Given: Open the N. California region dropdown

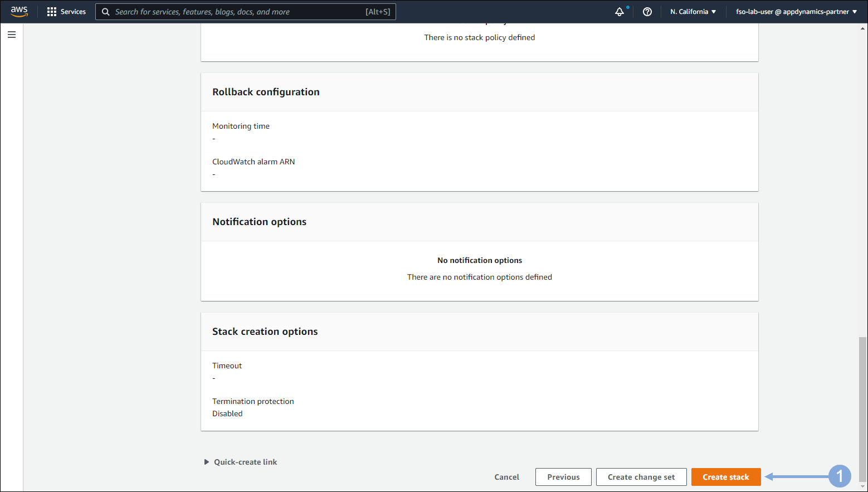Looking at the screenshot, I should click(693, 12).
